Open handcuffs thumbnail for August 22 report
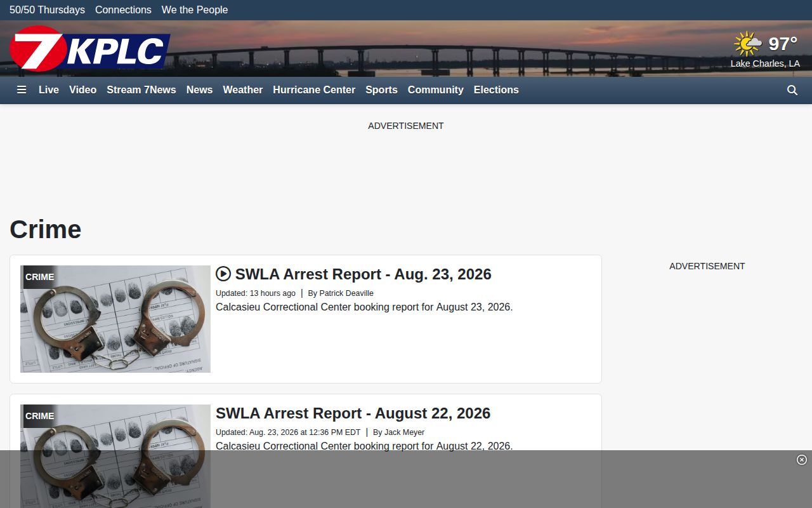Viewport: 812px width, 508px height. [115, 456]
